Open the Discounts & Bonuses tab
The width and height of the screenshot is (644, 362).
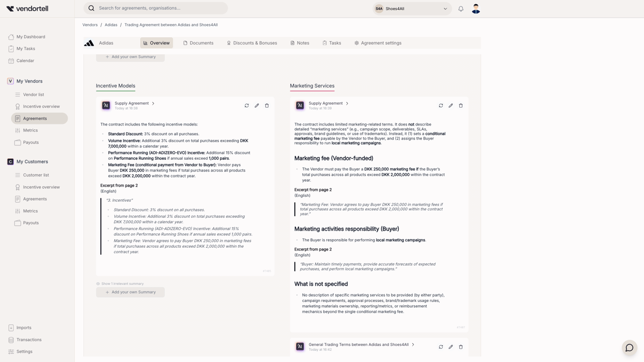(x=252, y=43)
